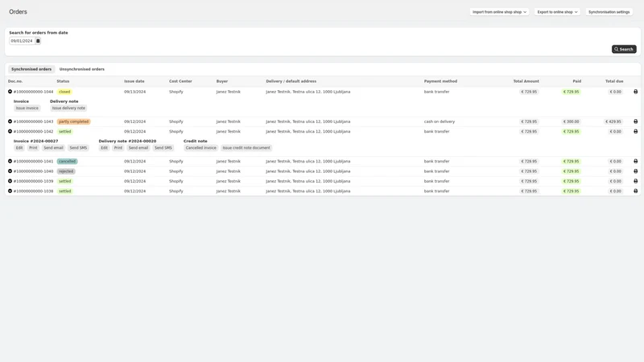The image size is (644, 362).
Task: Send email for Delivery note #2024-00020
Action: pyautogui.click(x=138, y=148)
